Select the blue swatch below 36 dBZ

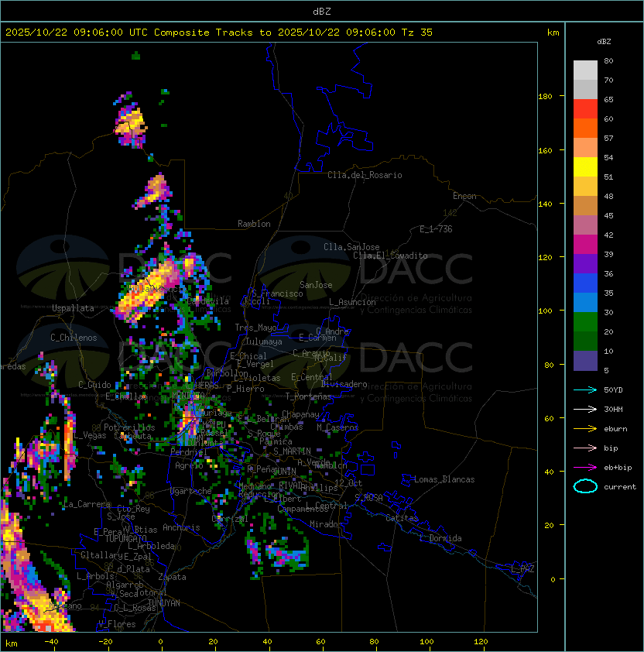click(585, 283)
